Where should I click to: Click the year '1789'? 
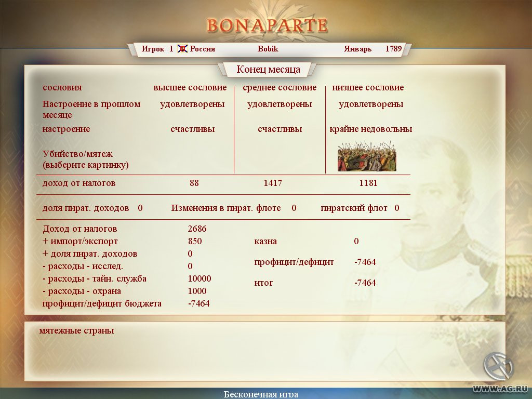pyautogui.click(x=394, y=48)
